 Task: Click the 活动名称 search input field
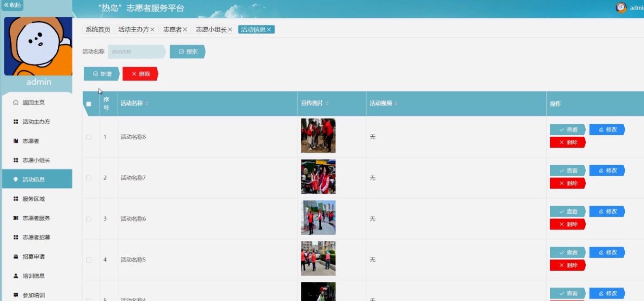137,52
